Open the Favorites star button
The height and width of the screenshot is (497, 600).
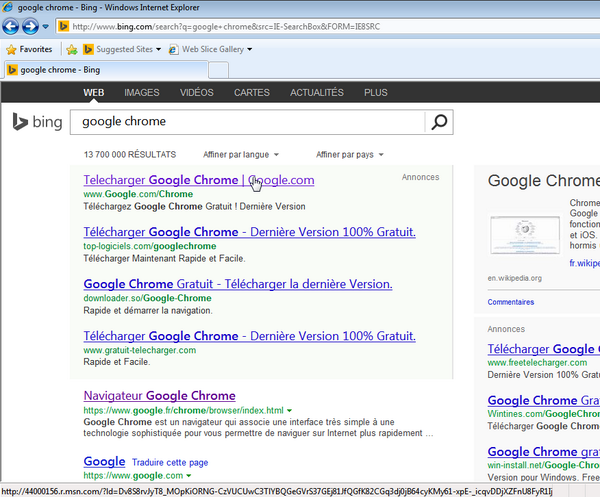[29, 49]
